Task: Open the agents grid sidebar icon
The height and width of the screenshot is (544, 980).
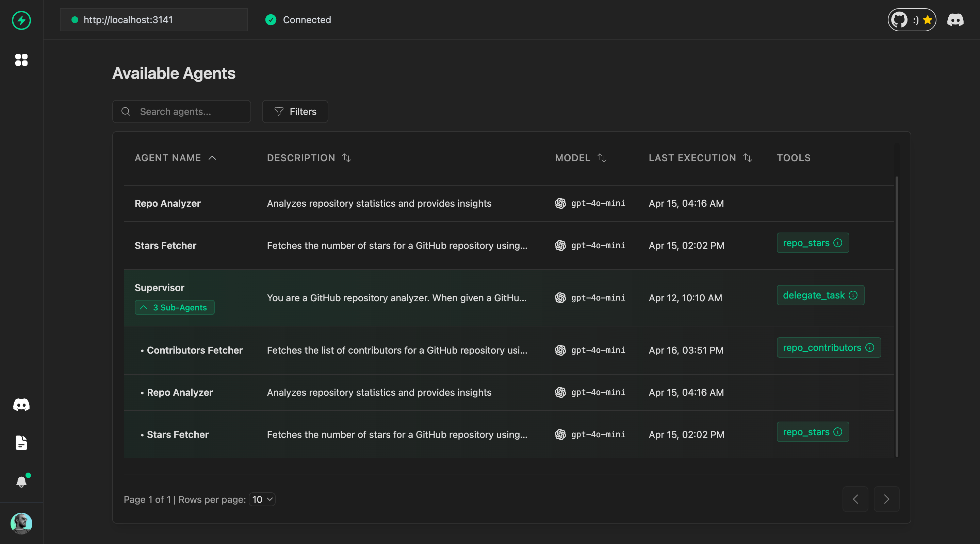Action: [21, 60]
